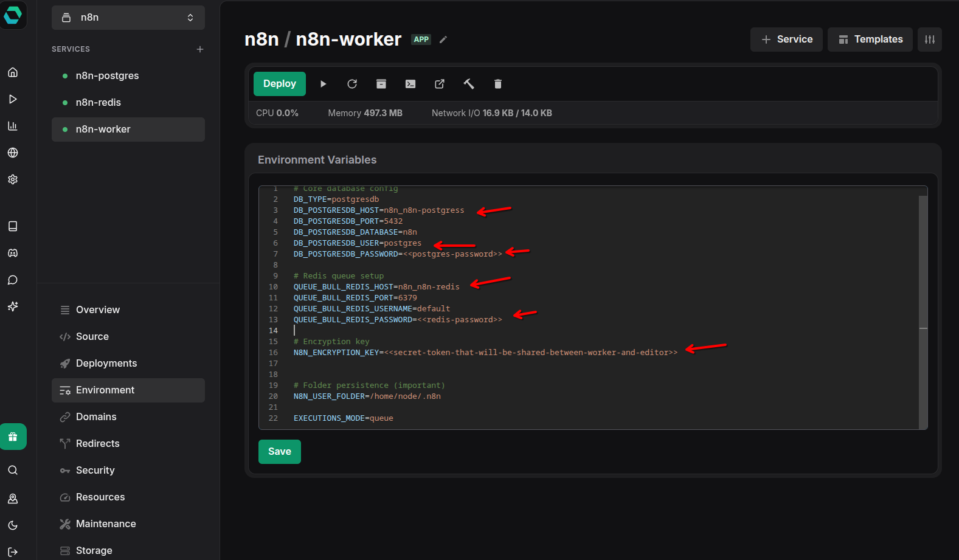959x560 pixels.
Task: Open the chat feedback bubble icon
Action: pos(13,280)
